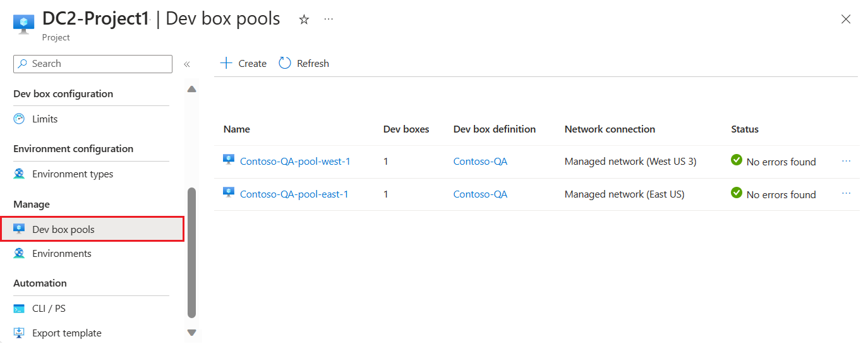Screen dimensions: 868x344
Task: Click the Dev boxes column header
Action: [x=406, y=129]
